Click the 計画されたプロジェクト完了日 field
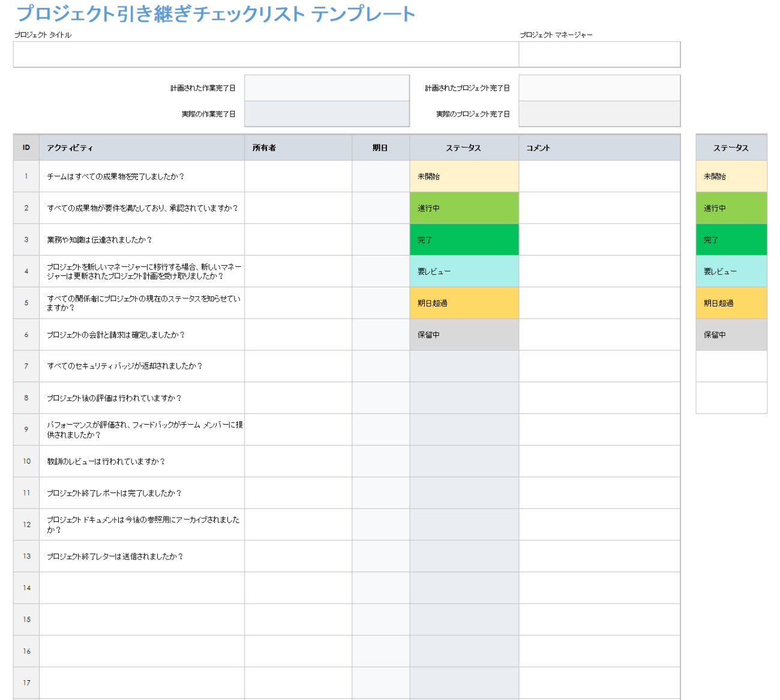 [599, 88]
